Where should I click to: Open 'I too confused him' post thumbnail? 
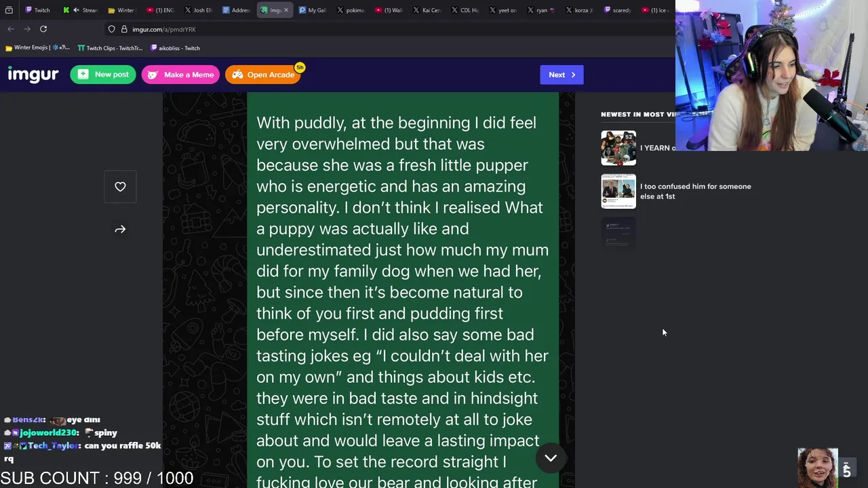point(618,191)
